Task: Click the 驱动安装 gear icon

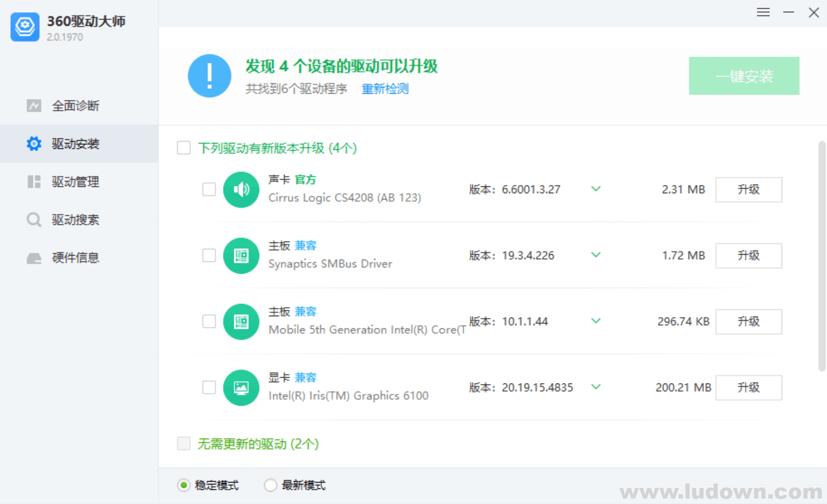Action: pyautogui.click(x=34, y=143)
